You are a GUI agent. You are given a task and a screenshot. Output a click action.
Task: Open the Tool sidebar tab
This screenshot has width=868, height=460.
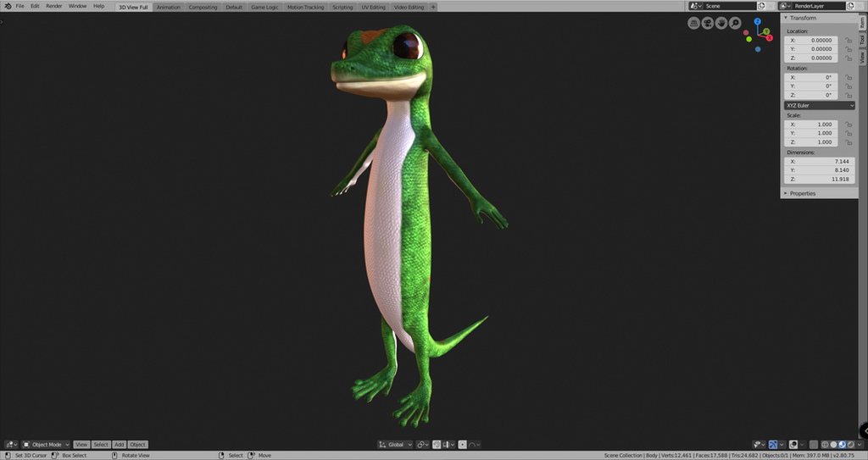(x=862, y=41)
